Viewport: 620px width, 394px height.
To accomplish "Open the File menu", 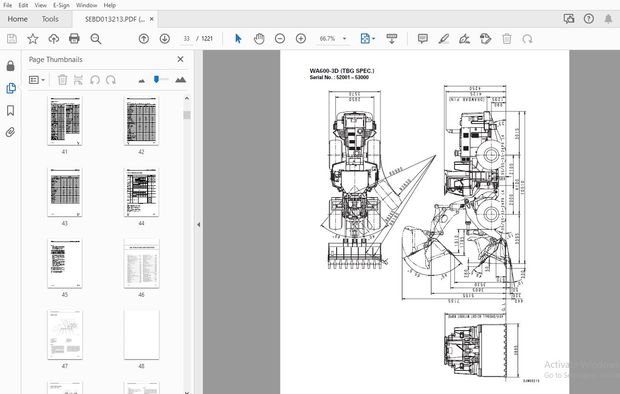I will [x=8, y=5].
